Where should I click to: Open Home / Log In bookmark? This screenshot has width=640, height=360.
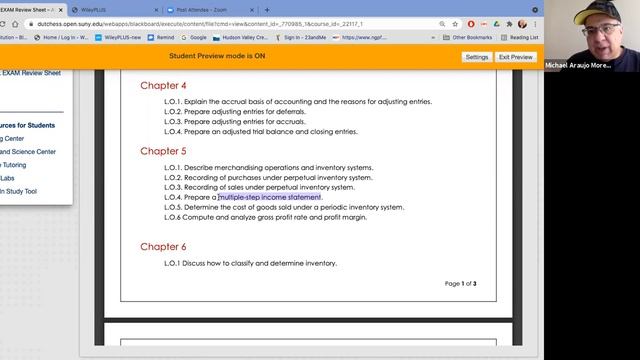click(61, 38)
